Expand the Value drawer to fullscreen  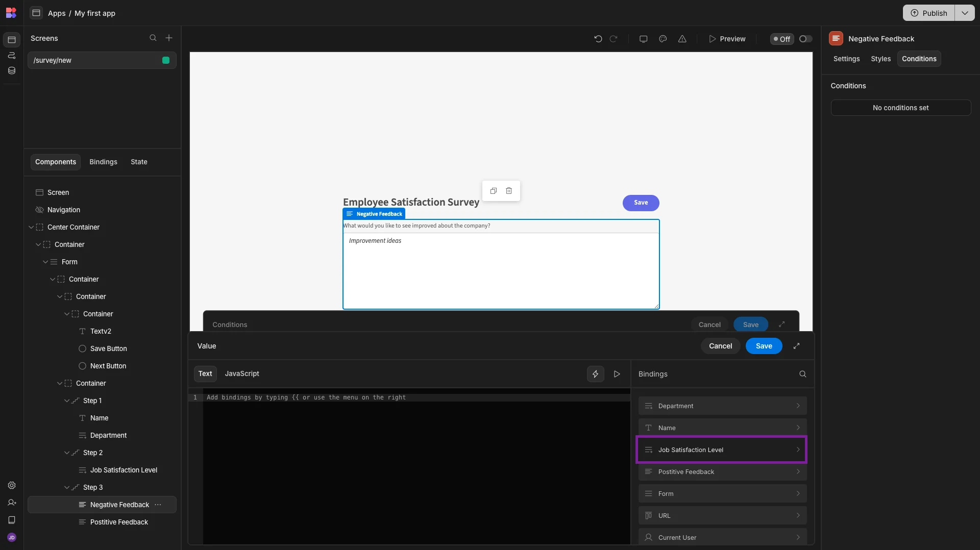(x=796, y=346)
